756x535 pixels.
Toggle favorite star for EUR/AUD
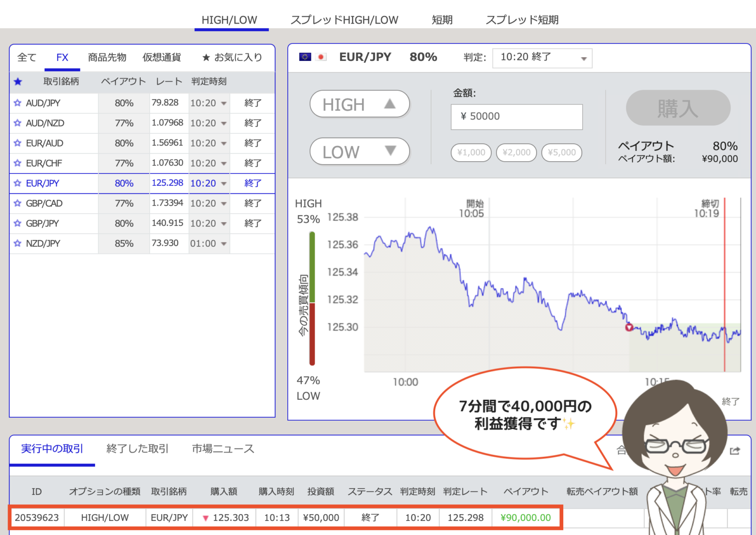tap(17, 143)
